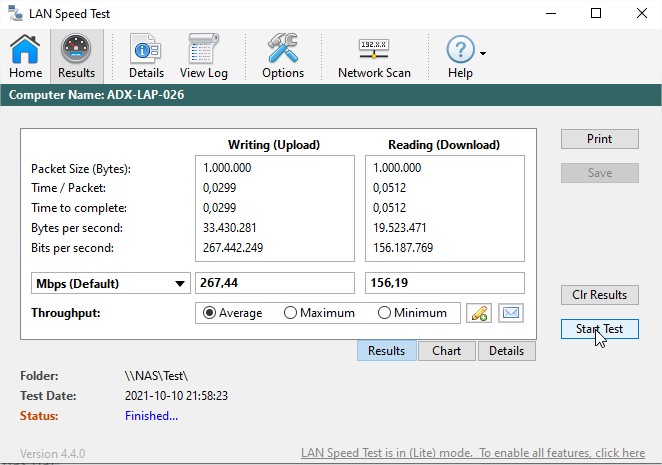The height and width of the screenshot is (465, 662).
Task: Click the Start Test button
Action: coord(600,329)
